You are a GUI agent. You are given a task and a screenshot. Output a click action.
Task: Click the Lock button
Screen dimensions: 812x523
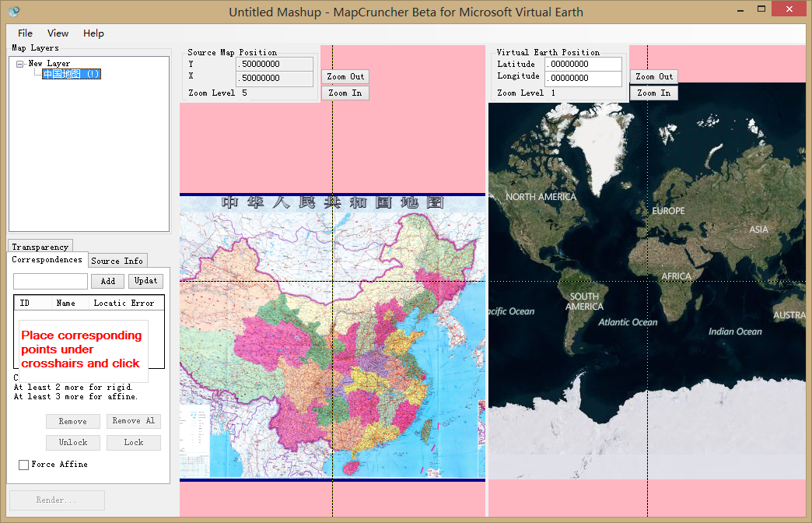coord(134,443)
